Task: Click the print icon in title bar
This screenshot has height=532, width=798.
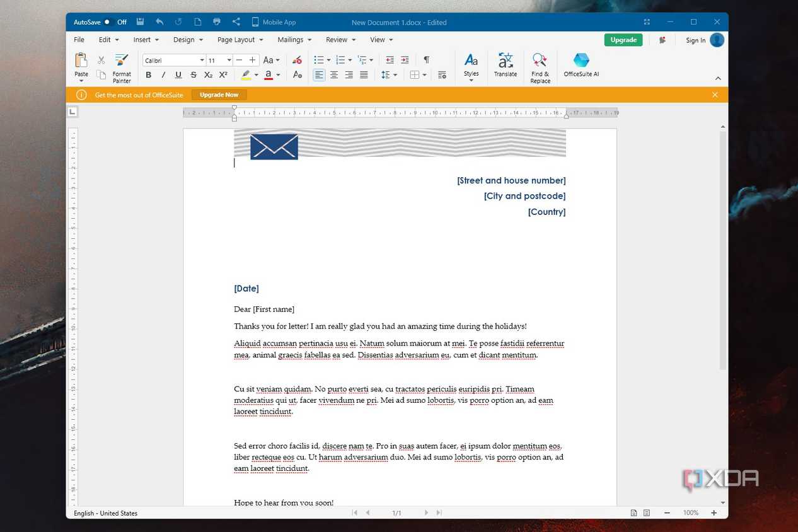Action: pos(217,22)
